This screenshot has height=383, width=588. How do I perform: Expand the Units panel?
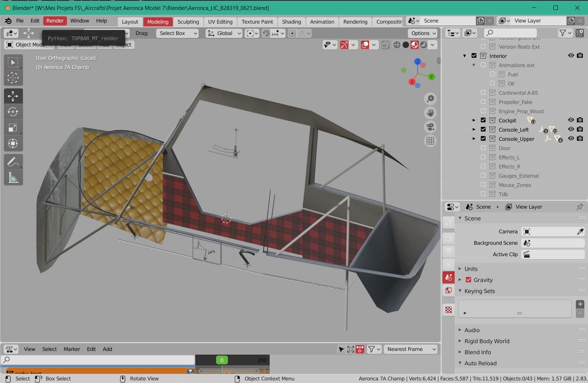coord(471,269)
